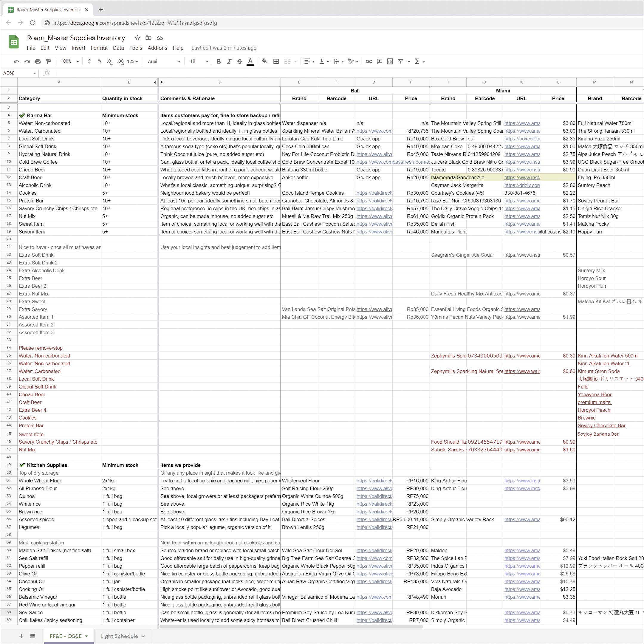Click the Insert comment icon

[379, 61]
